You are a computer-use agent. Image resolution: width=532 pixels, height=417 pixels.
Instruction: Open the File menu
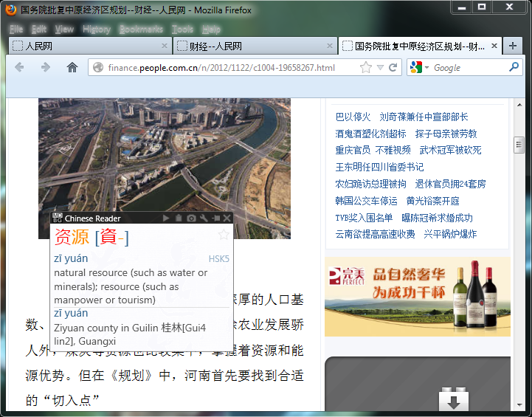pos(16,30)
